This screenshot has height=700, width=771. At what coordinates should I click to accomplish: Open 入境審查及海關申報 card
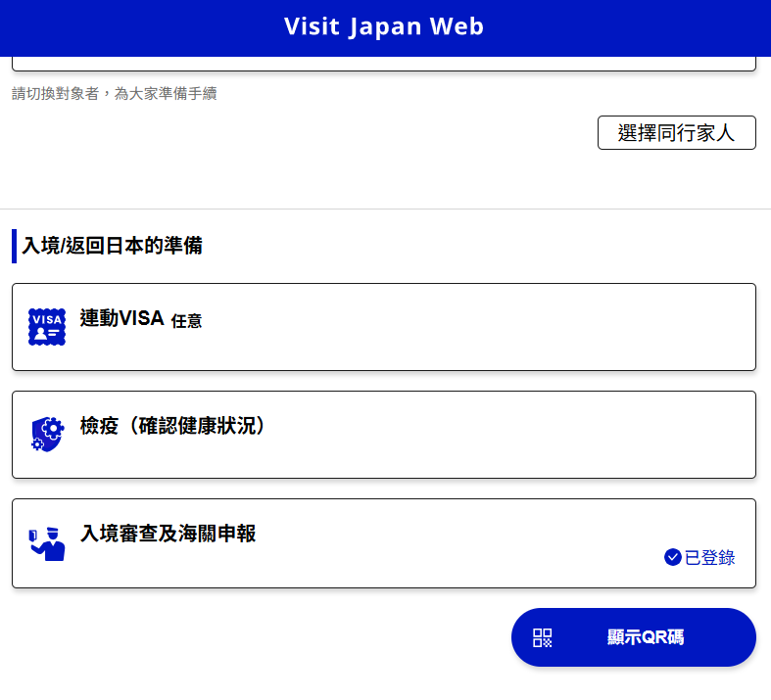click(x=383, y=543)
